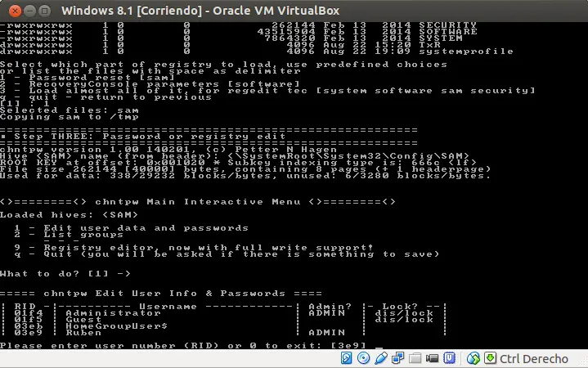Click the HomeGroupUser$ username entry
588x368 pixels.
click(x=117, y=326)
